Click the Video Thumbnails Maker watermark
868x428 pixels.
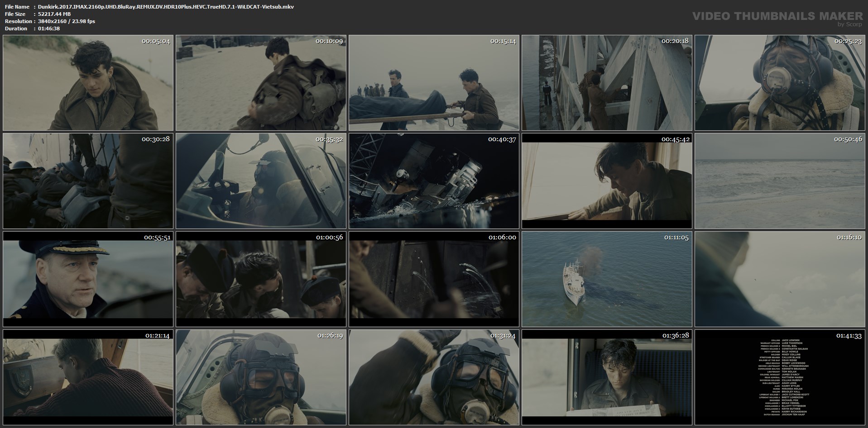coord(778,19)
